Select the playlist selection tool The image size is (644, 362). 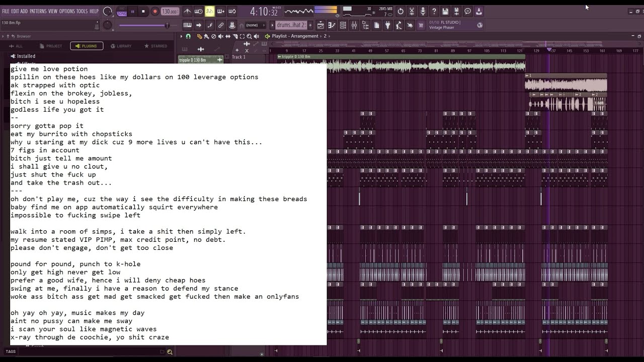tap(242, 36)
